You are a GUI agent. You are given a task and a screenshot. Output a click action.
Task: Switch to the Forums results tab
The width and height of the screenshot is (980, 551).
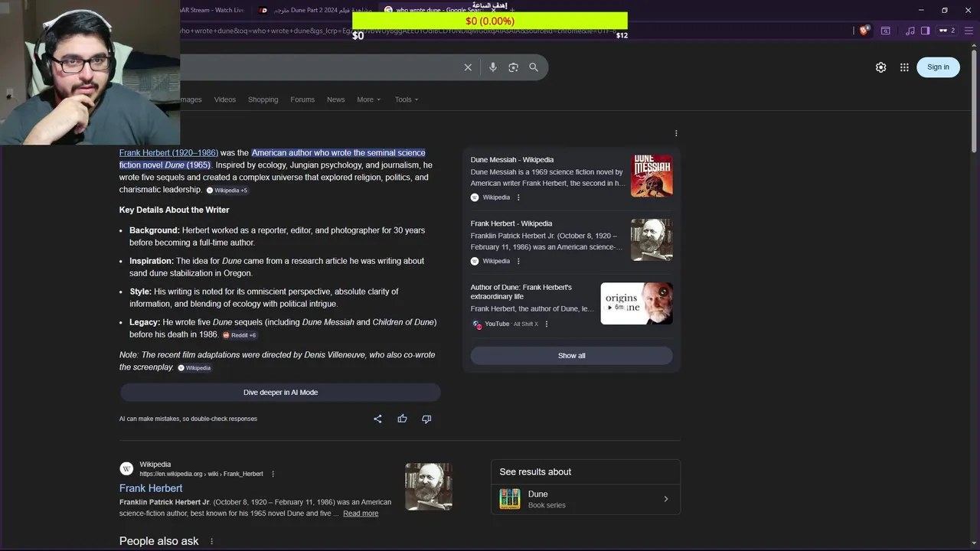pyautogui.click(x=302, y=99)
